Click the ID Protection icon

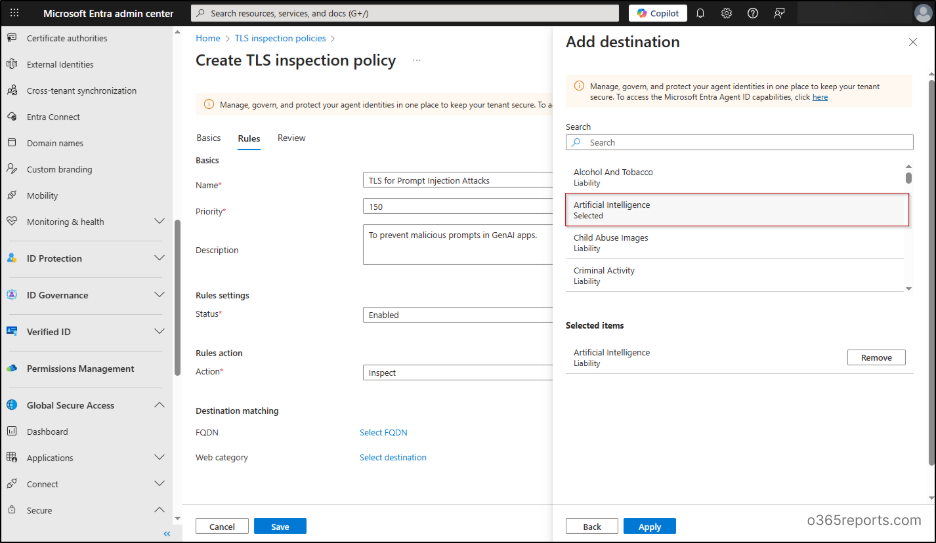12,258
